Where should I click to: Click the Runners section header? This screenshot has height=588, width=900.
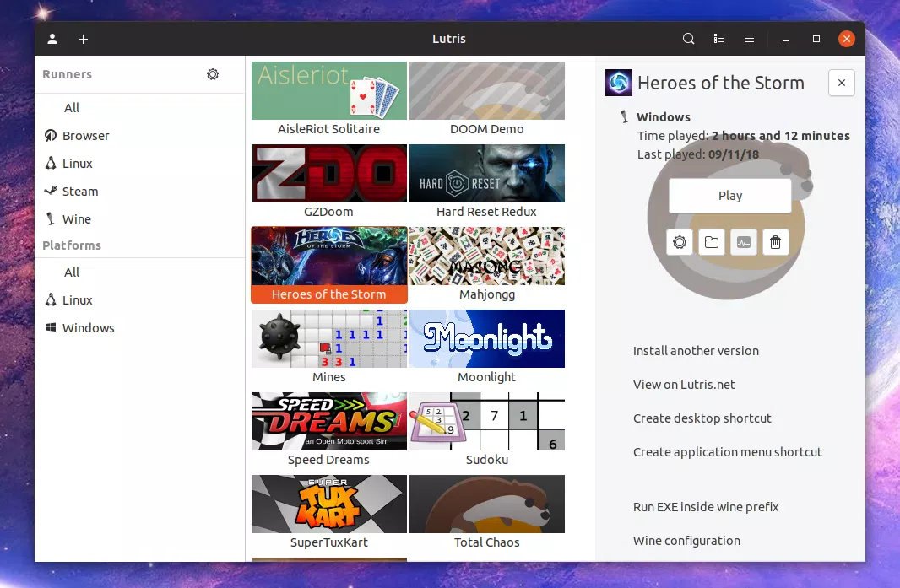coord(67,74)
